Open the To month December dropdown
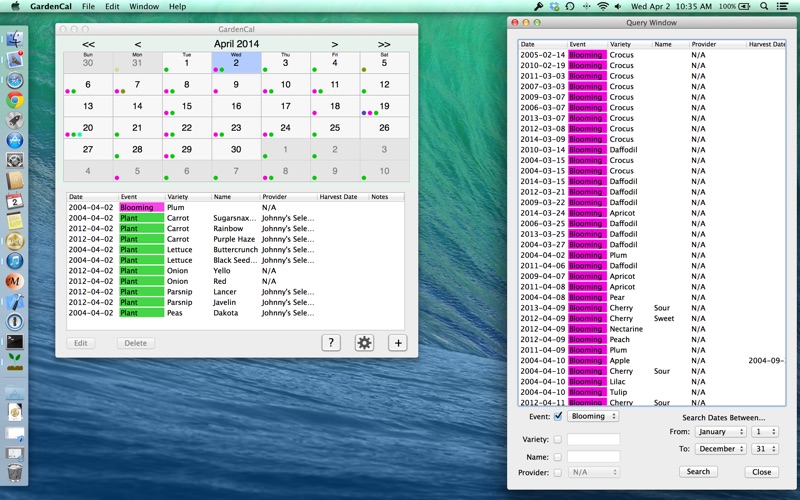This screenshot has width=800, height=500. click(720, 449)
